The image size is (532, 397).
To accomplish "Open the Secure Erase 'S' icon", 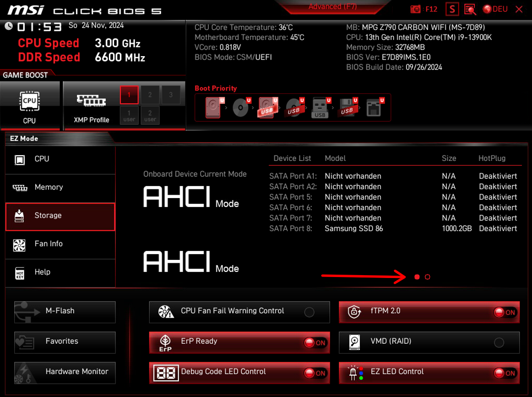I will 452,9.
